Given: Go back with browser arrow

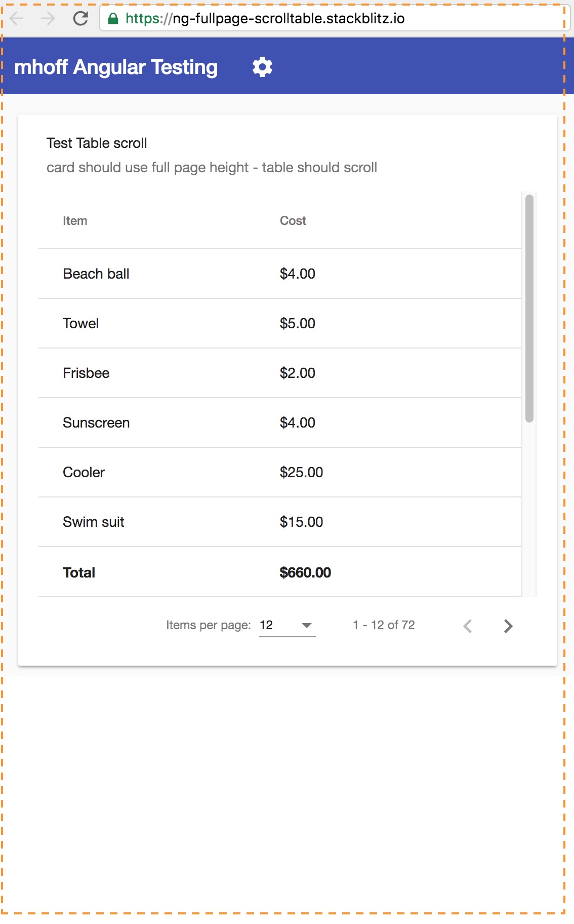Looking at the screenshot, I should click(17, 19).
